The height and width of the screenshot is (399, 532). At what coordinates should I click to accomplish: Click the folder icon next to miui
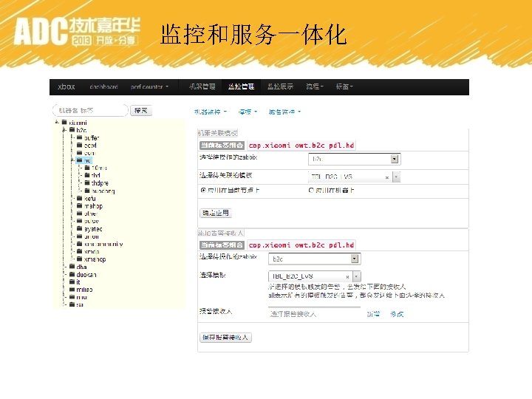[x=72, y=297]
